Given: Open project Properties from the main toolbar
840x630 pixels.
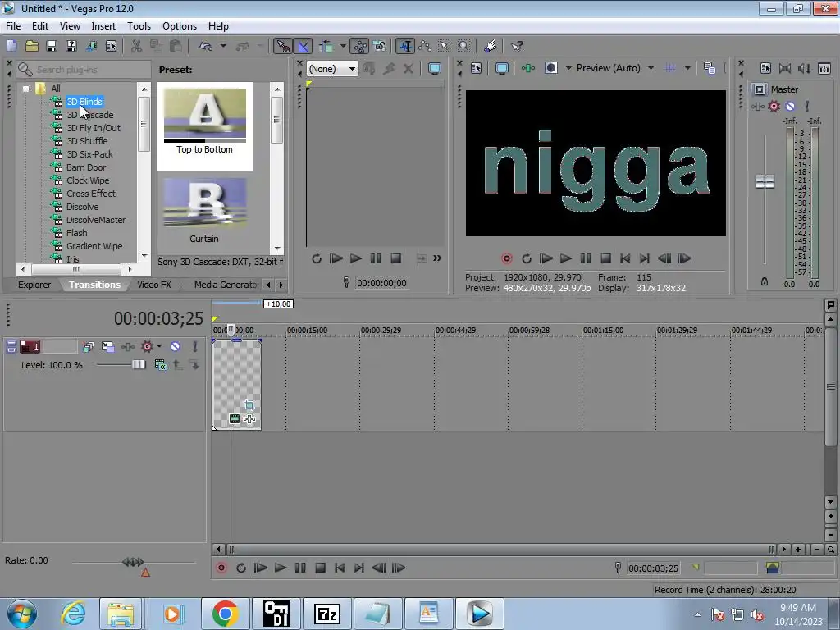Looking at the screenshot, I should tap(111, 46).
